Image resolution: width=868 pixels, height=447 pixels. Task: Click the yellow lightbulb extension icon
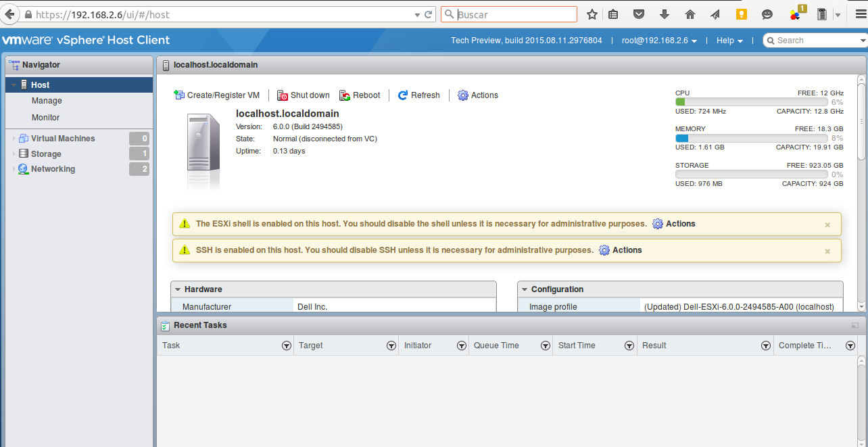click(742, 14)
